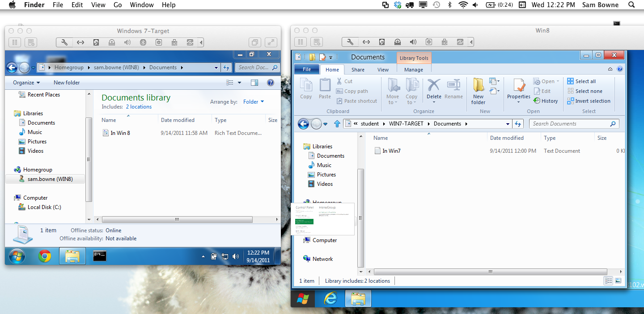Click Invert selection in Win8 ribbon
The image size is (644, 314).
coord(589,101)
